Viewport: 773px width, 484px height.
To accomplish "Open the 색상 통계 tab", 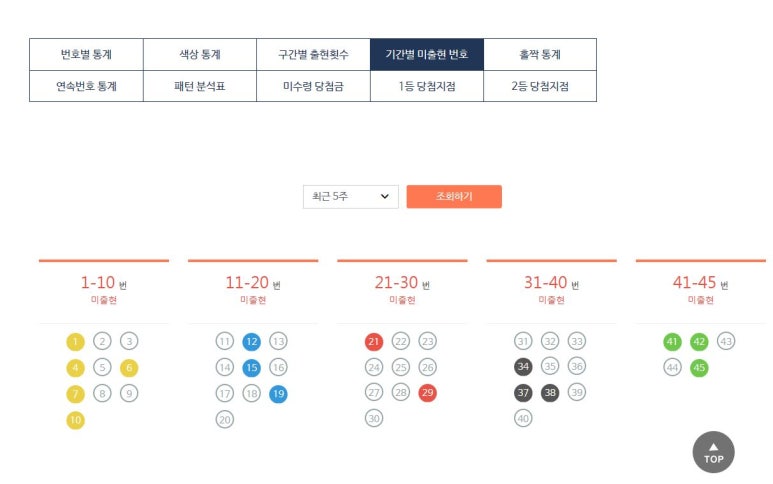I will (199, 55).
